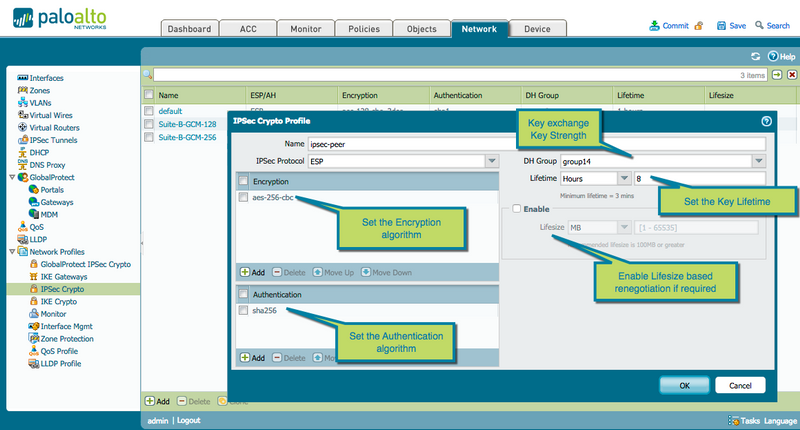Check the default profile row checkbox

pyautogui.click(x=148, y=111)
